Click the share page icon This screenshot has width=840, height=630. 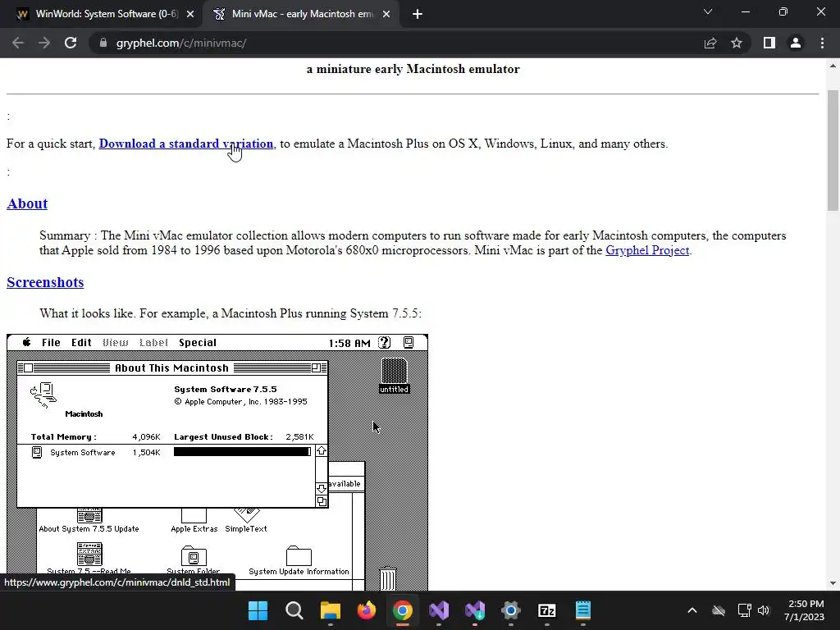(x=710, y=43)
